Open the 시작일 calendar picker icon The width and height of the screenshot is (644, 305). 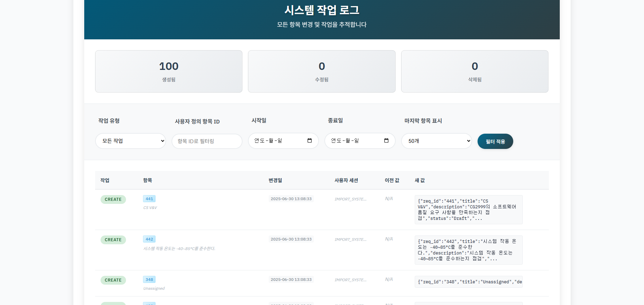(x=309, y=140)
